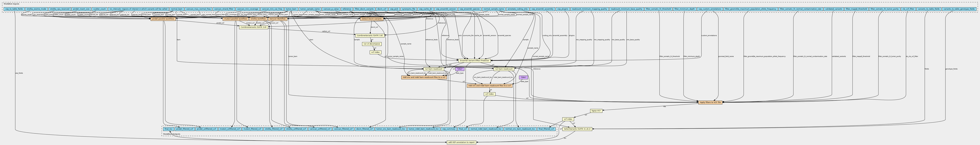The height and width of the screenshot is (145, 980).
Task: Click the validated_variants input node
Action: pyautogui.click(x=834, y=9)
